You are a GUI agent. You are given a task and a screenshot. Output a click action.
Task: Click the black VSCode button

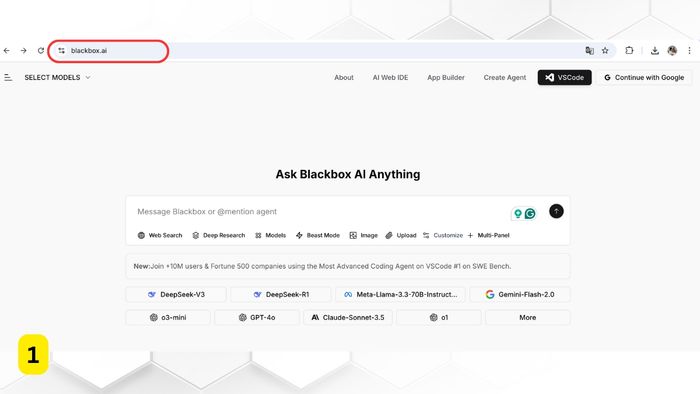(564, 78)
